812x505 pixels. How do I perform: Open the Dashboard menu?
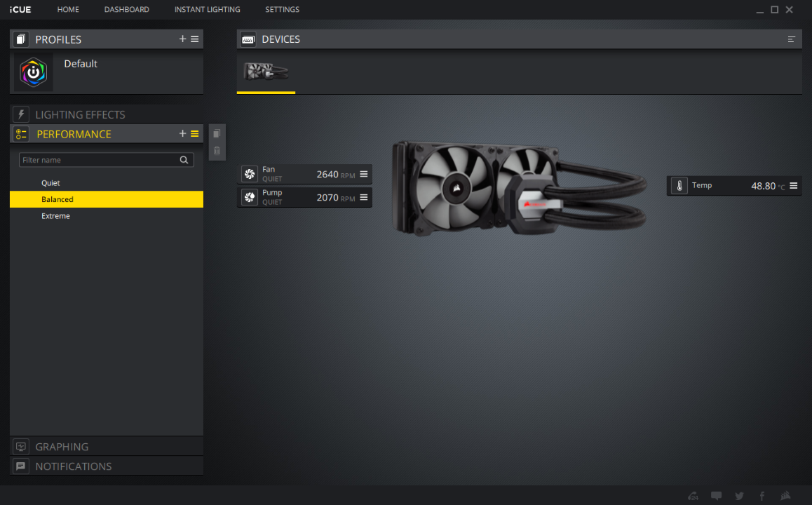click(127, 10)
